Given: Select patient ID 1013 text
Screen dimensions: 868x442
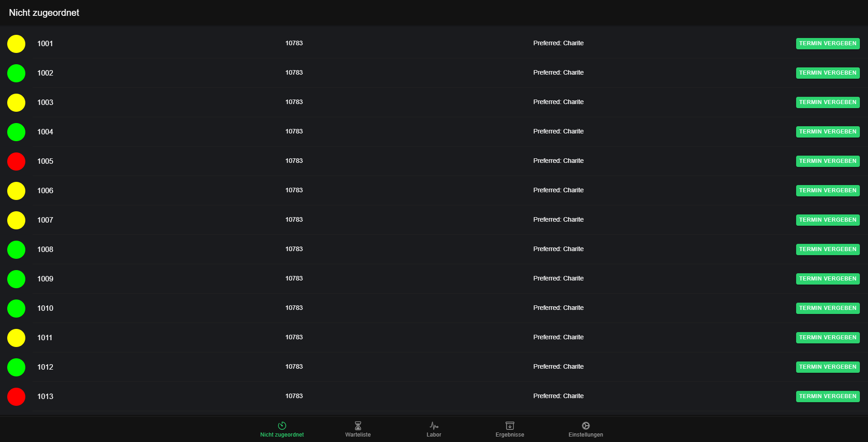Looking at the screenshot, I should click(x=45, y=397).
